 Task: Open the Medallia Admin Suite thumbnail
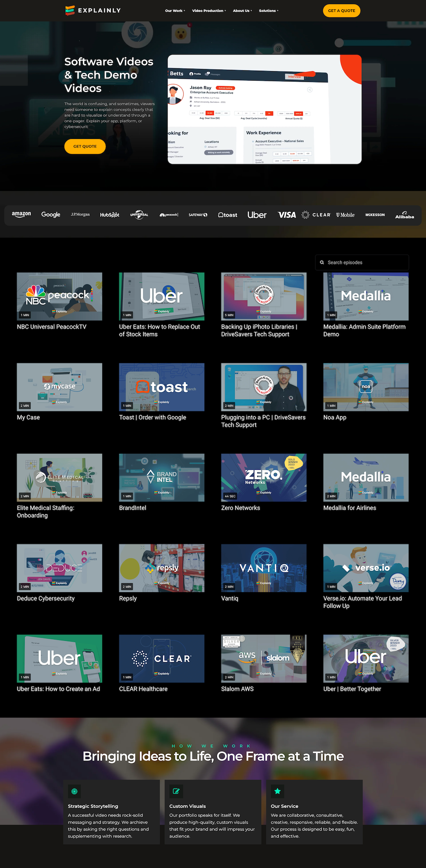366,296
